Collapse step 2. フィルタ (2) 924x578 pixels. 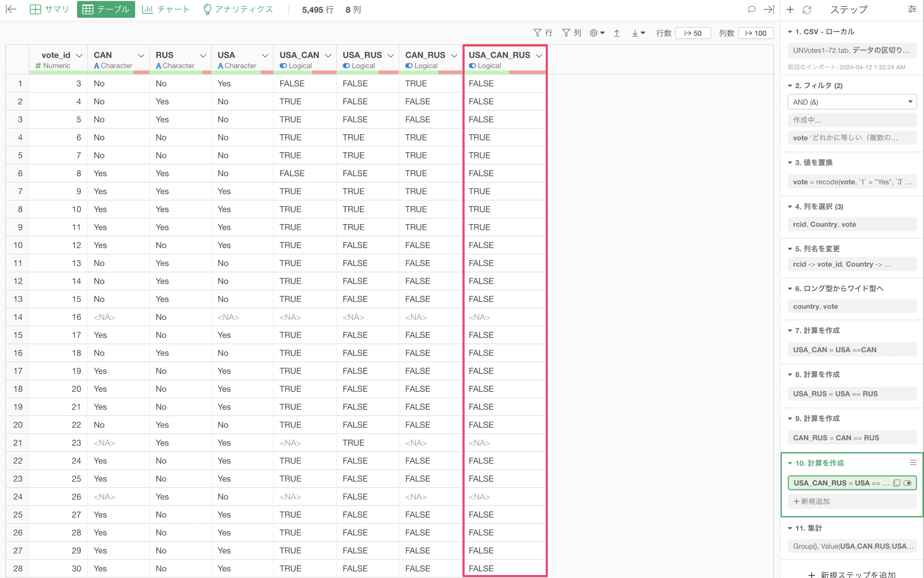click(790, 86)
